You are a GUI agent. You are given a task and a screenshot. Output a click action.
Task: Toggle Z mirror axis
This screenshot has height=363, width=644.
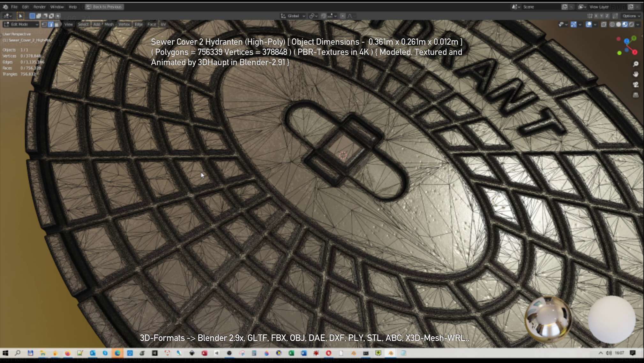(x=607, y=16)
